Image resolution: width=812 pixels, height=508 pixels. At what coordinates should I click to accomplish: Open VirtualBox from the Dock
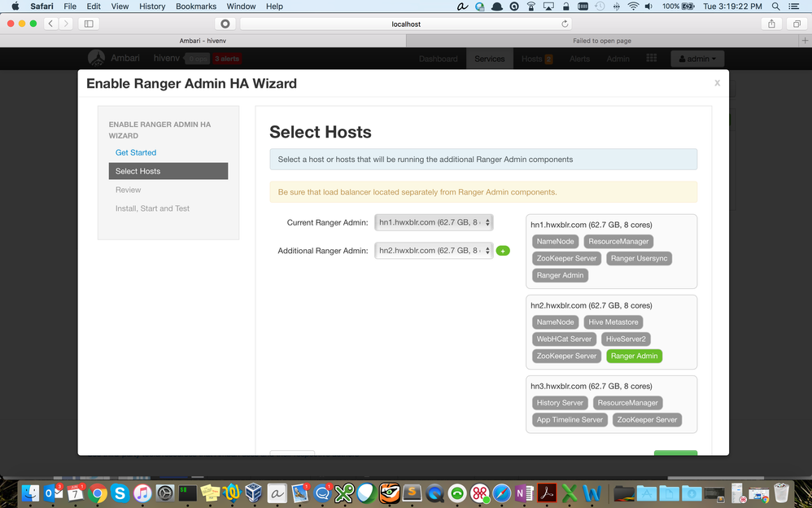254,493
